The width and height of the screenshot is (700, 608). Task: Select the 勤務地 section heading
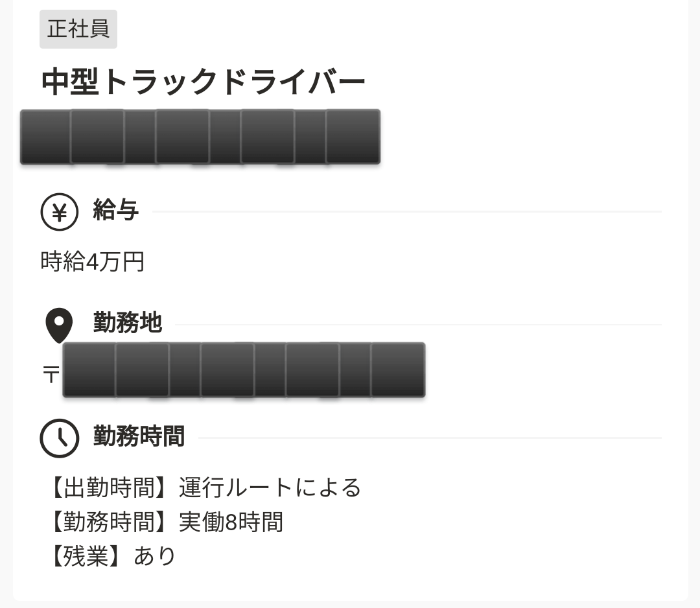tap(127, 322)
